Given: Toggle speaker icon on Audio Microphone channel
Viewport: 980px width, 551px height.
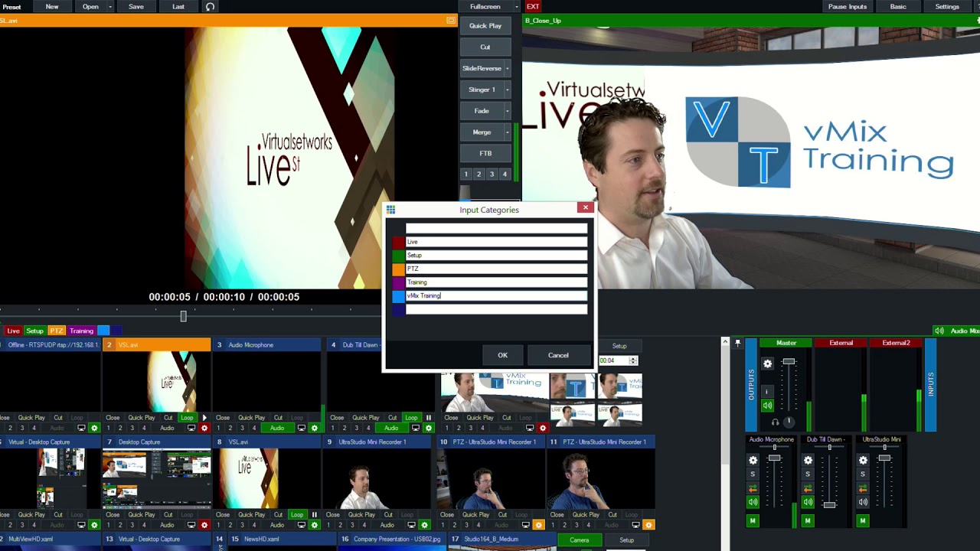Looking at the screenshot, I should pos(753,502).
